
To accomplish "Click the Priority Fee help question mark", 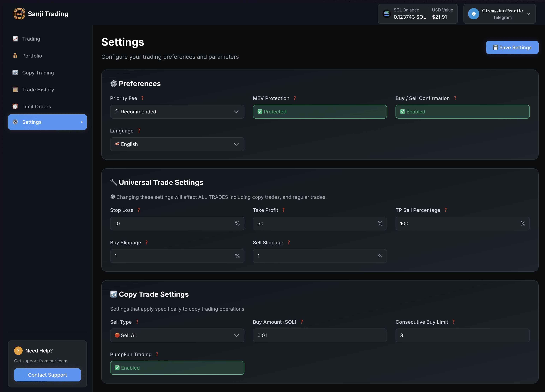I will tap(142, 98).
